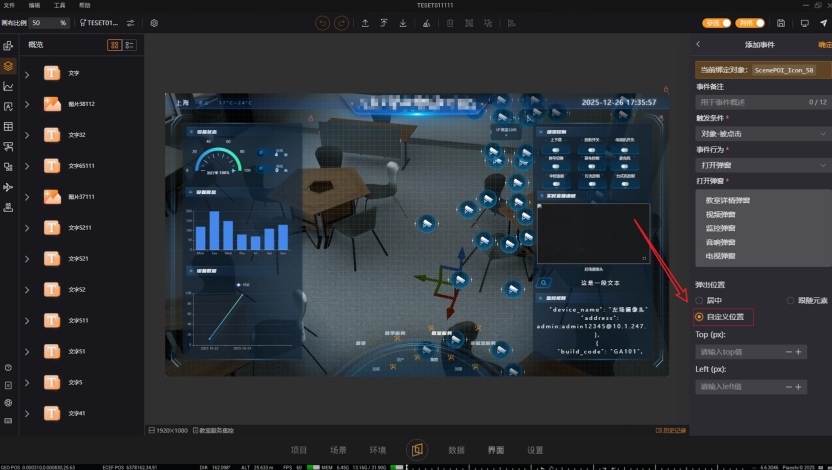The height and width of the screenshot is (470, 832).
Task: Click the monitor preview icon at top right
Action: [804, 23]
